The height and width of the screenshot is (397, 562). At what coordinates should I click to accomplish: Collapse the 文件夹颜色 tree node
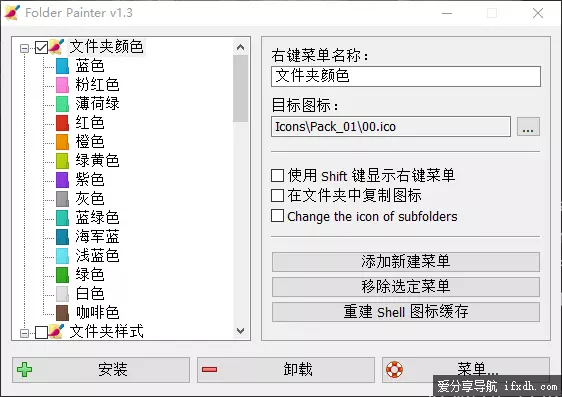point(24,48)
